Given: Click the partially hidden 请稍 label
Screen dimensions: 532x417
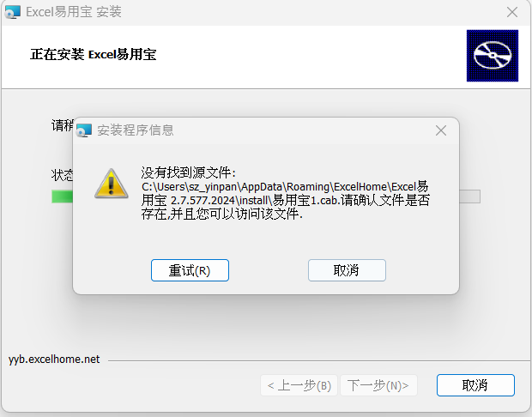Looking at the screenshot, I should pyautogui.click(x=62, y=125).
